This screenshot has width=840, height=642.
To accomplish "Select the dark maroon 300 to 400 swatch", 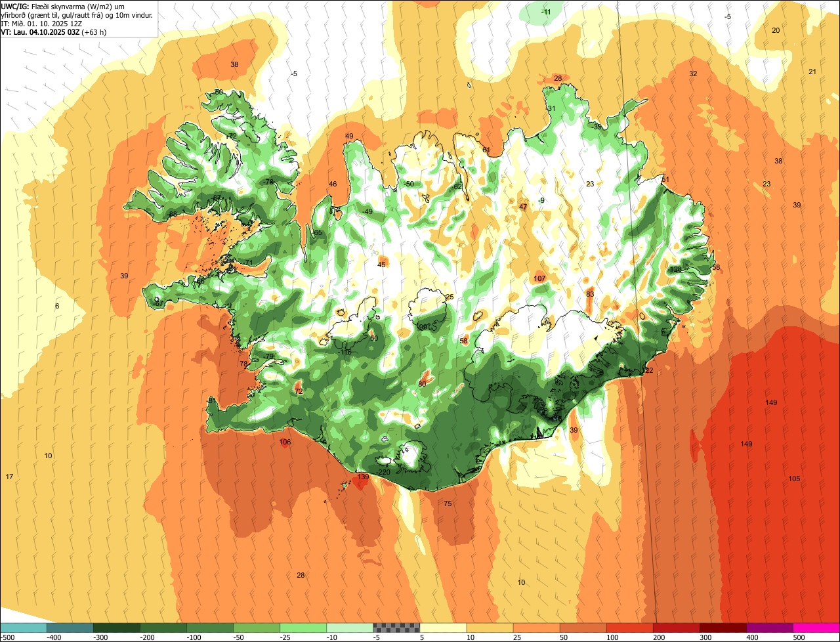I will tap(723, 628).
